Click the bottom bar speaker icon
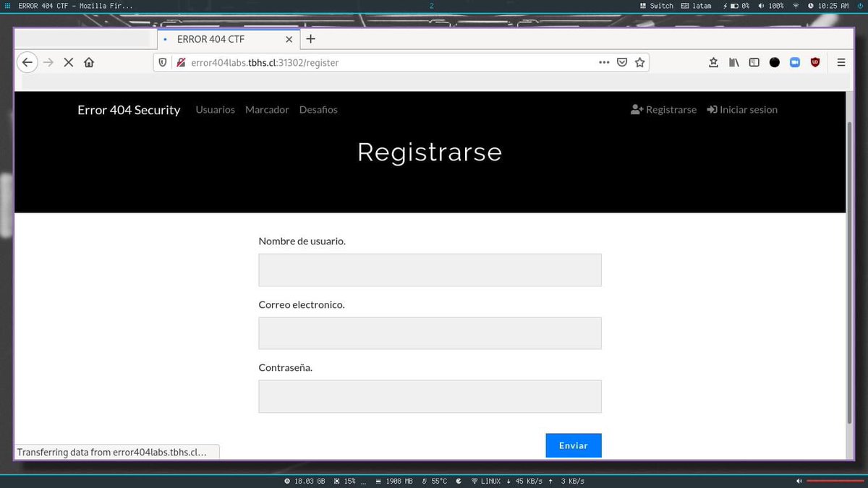 click(x=799, y=481)
